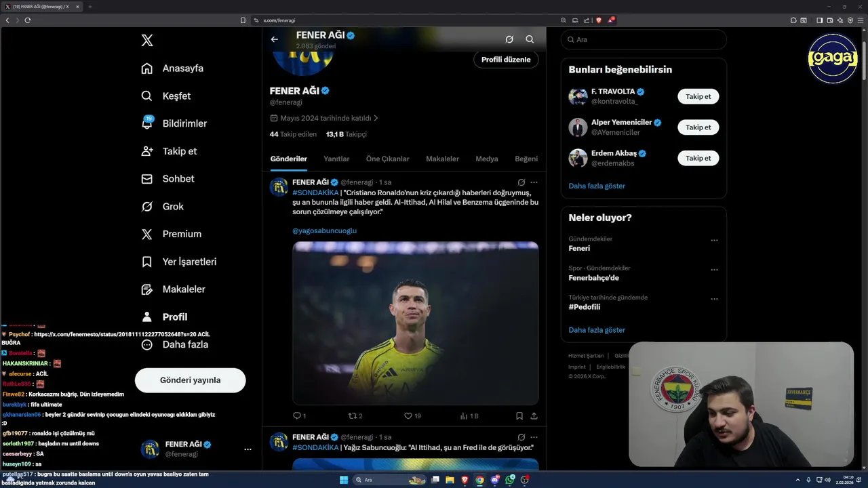Reload page with browser refresh button
The height and width of the screenshot is (488, 868).
click(x=28, y=20)
